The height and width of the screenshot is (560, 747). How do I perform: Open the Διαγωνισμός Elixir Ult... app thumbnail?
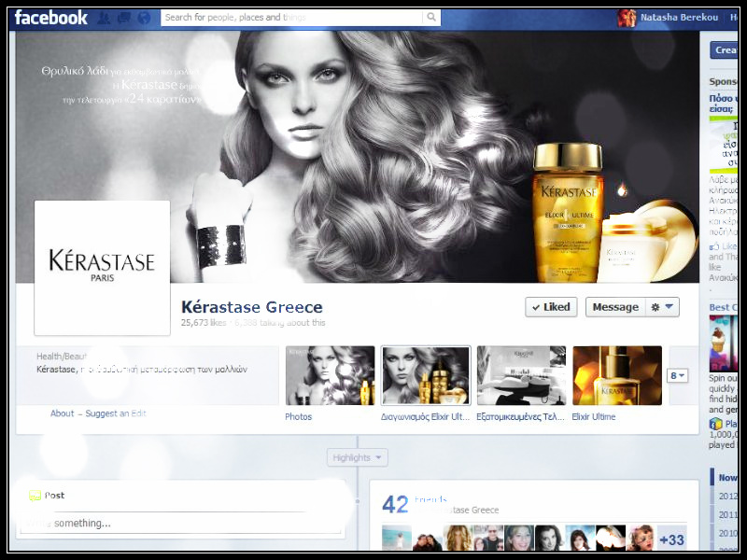[426, 376]
